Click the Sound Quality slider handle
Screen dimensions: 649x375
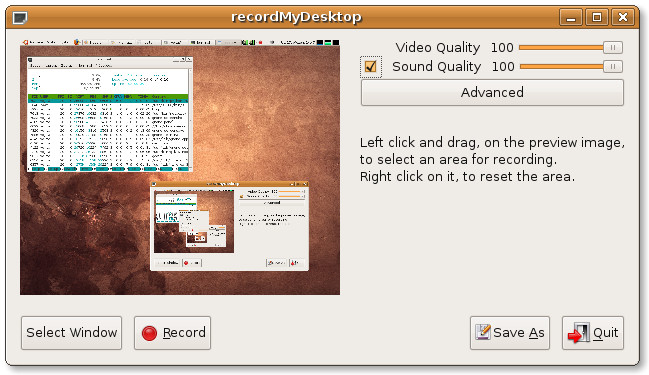click(613, 67)
